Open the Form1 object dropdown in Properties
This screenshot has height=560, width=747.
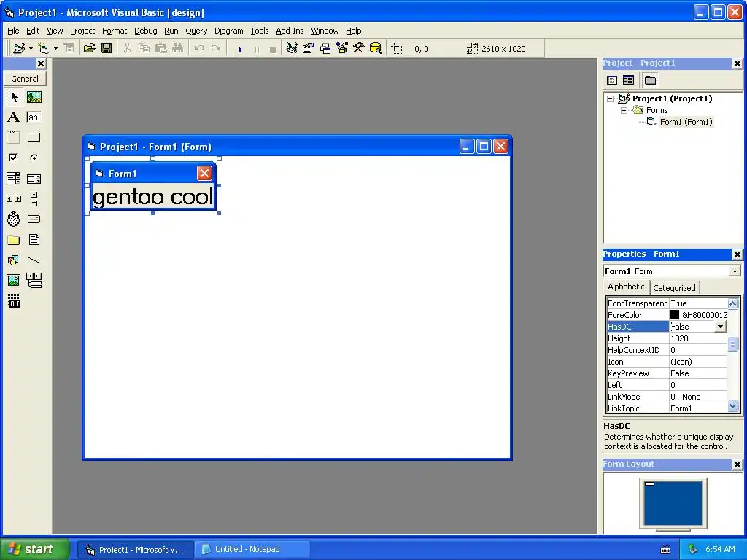click(735, 271)
